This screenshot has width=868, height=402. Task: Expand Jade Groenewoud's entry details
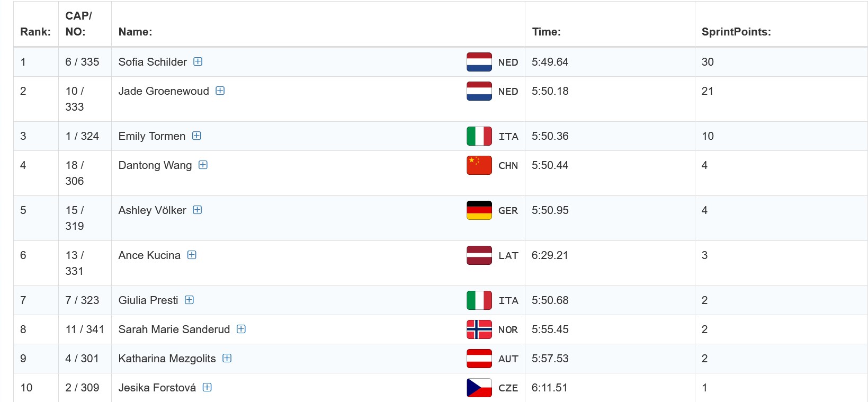point(220,91)
